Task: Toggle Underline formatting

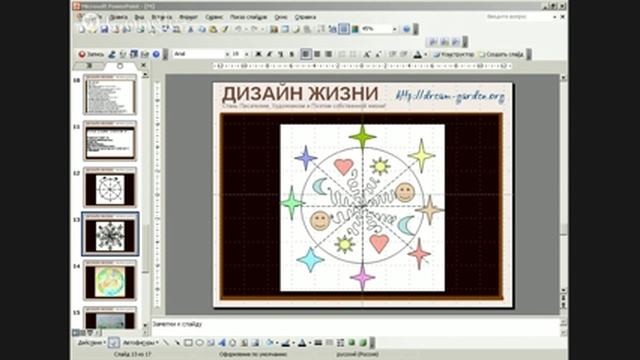Action: coord(281,54)
